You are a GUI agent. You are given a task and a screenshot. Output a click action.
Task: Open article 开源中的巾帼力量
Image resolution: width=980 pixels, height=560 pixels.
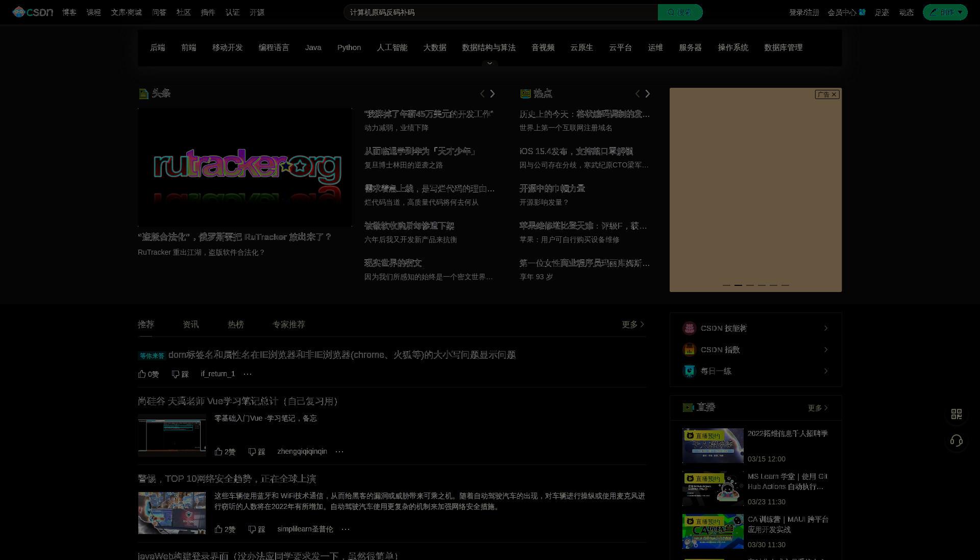[552, 188]
